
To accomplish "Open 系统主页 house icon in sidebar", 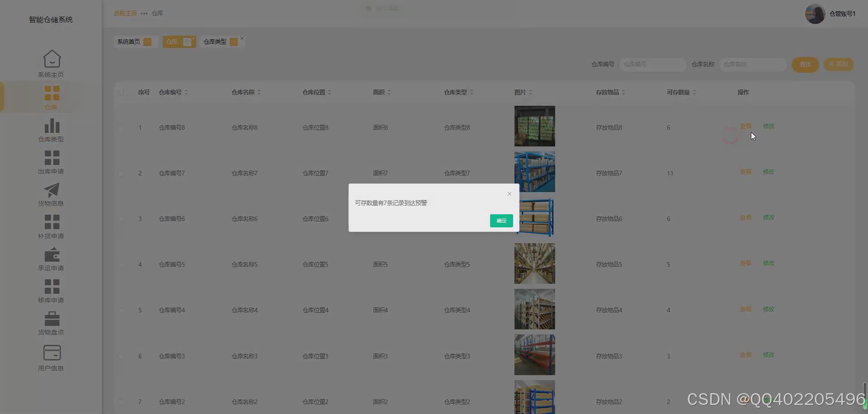I will coord(52,59).
